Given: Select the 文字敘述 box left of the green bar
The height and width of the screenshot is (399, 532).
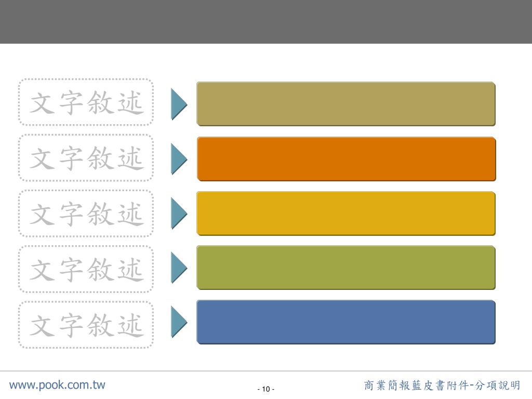Looking at the screenshot, I should (86, 269).
